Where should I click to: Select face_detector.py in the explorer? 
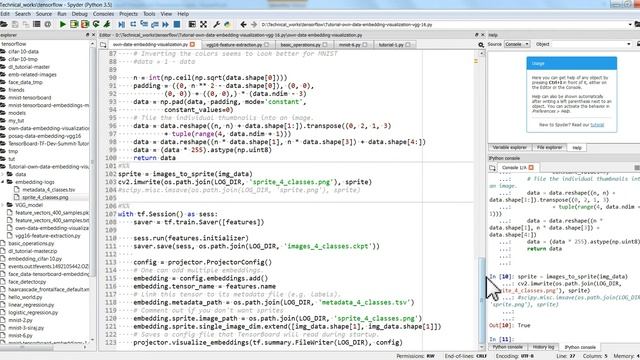point(27,282)
